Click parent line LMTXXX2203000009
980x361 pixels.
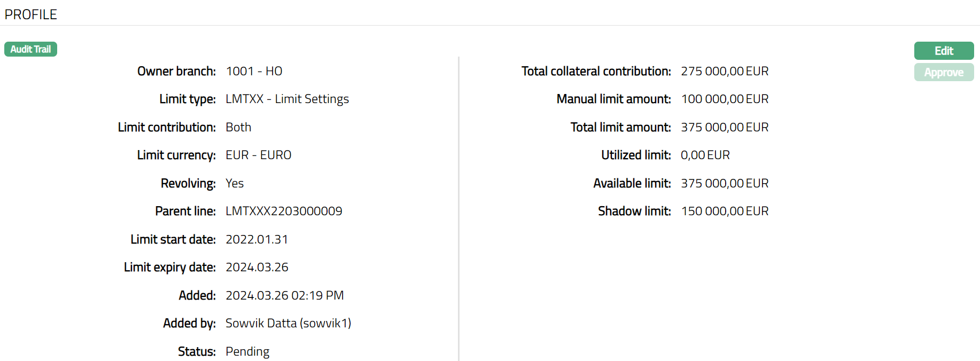(x=284, y=211)
